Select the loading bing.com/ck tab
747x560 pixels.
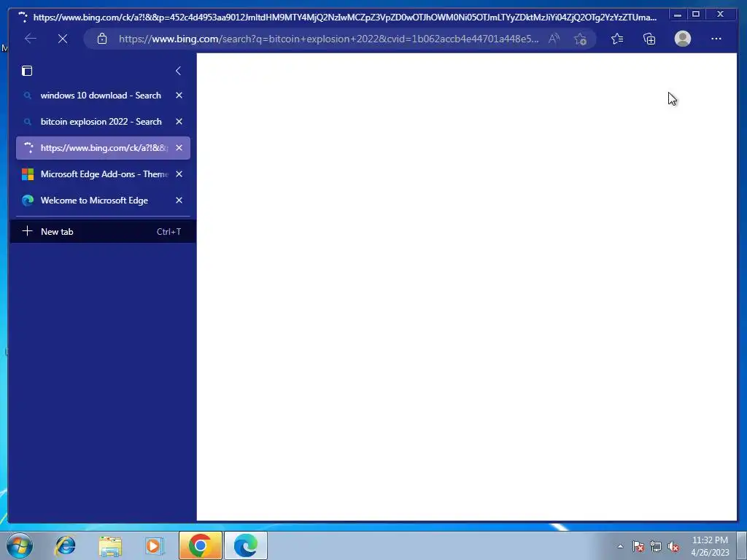click(x=103, y=147)
